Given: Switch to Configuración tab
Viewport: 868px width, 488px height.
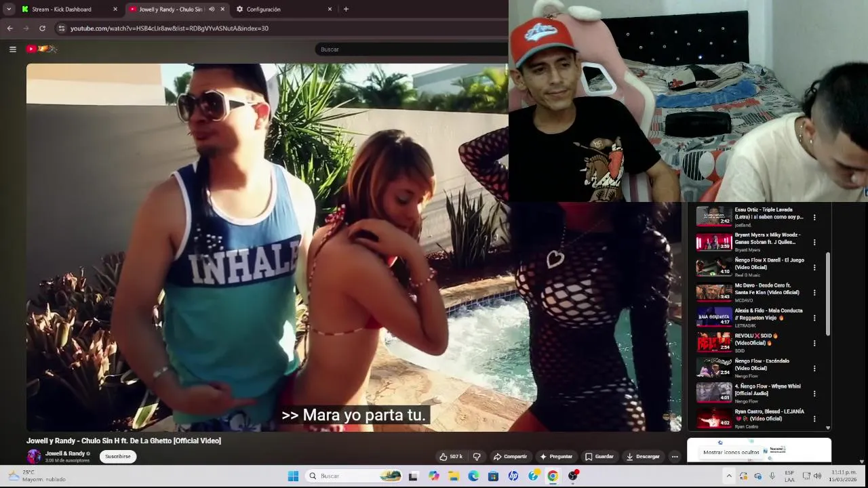Looking at the screenshot, I should tap(263, 9).
